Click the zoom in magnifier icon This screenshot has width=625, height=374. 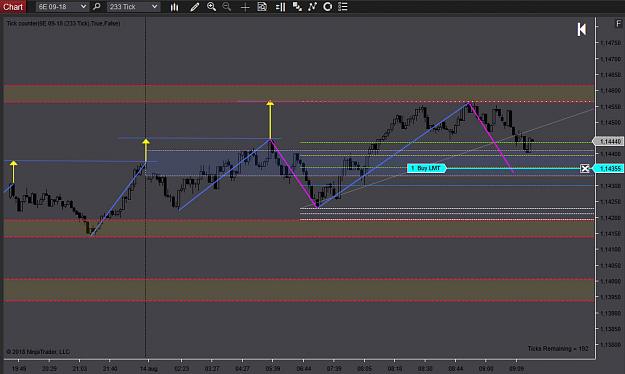coord(211,7)
